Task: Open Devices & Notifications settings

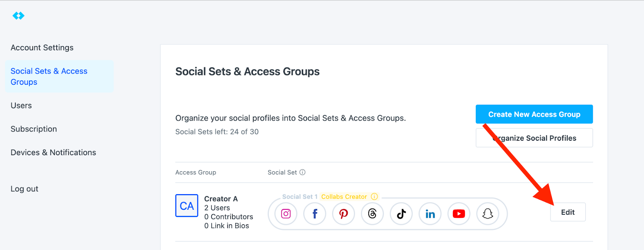Action: [53, 153]
